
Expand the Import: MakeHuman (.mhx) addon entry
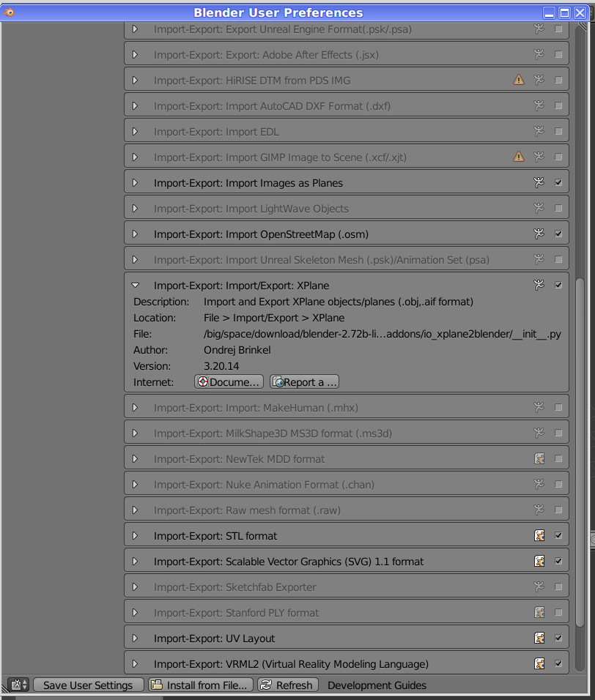pos(135,408)
